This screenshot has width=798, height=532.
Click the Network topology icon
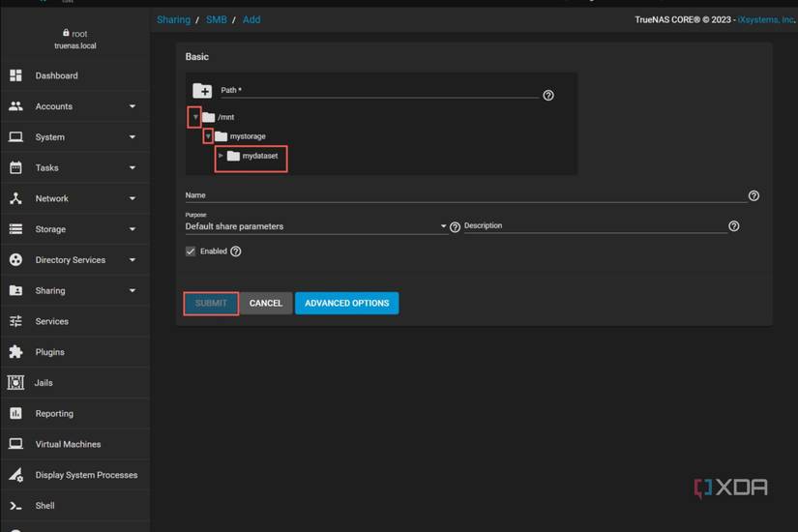click(x=15, y=198)
